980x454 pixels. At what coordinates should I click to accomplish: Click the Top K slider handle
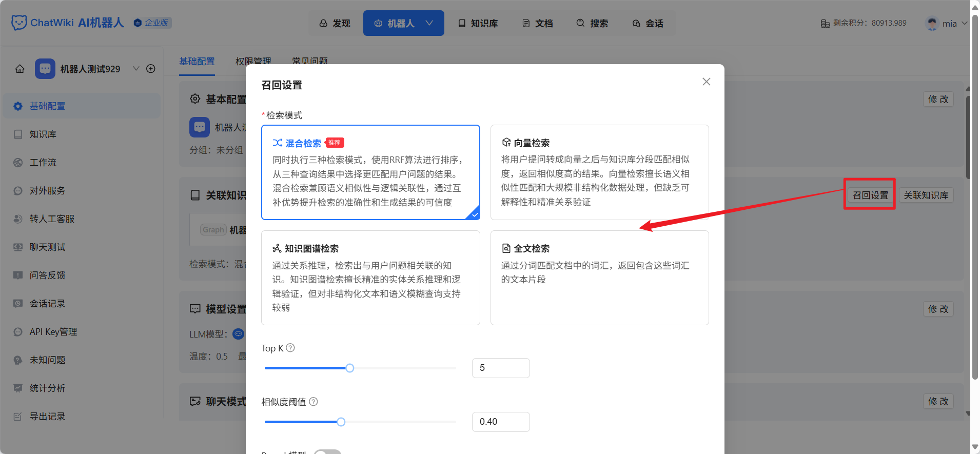pos(350,368)
